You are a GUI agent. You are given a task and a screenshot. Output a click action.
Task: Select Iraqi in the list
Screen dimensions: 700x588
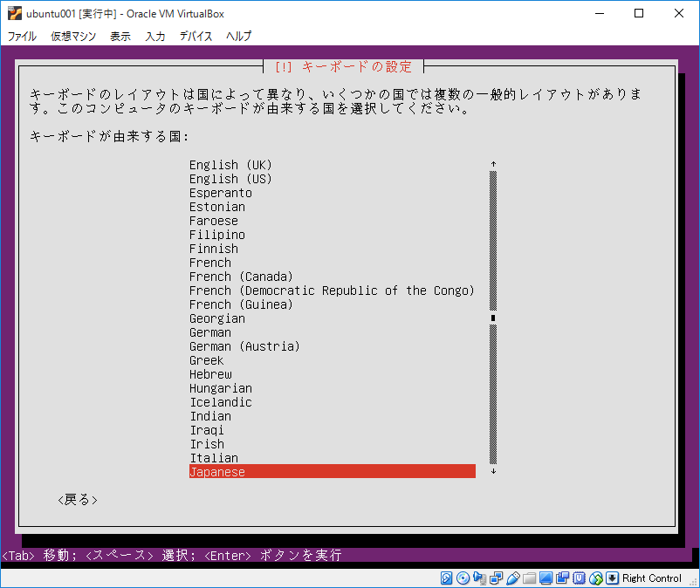pyautogui.click(x=333, y=430)
